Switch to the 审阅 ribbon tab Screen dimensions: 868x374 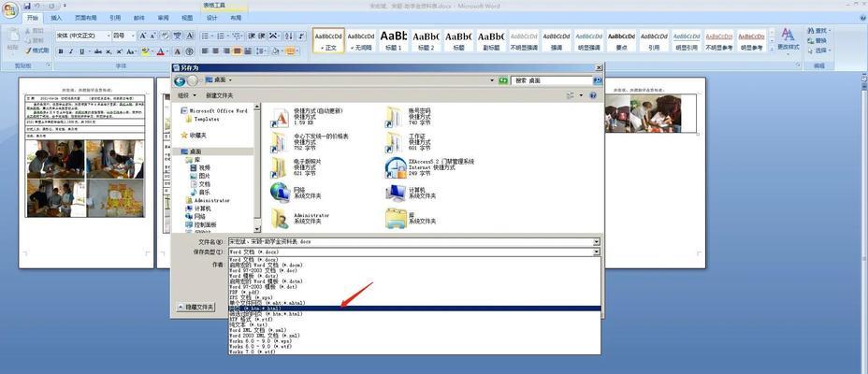point(163,18)
